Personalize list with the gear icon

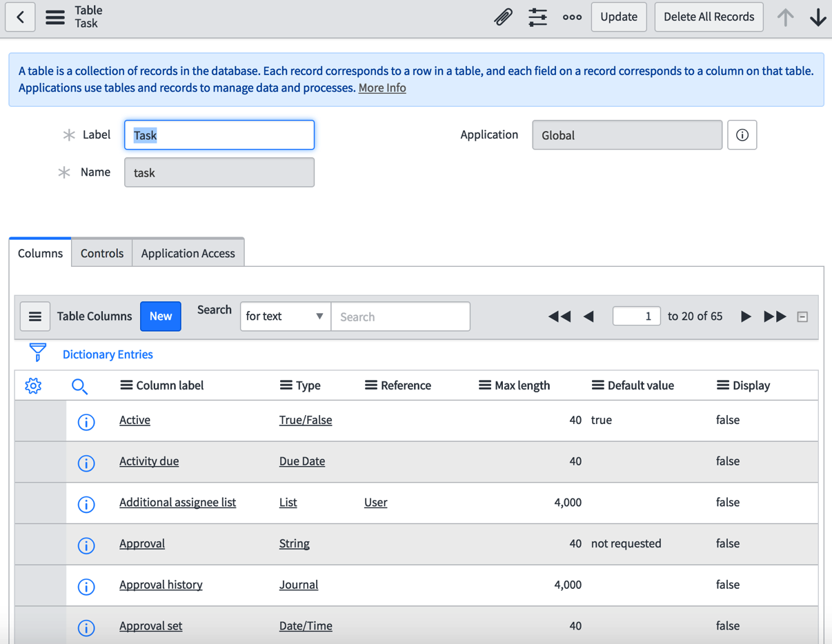click(x=33, y=385)
